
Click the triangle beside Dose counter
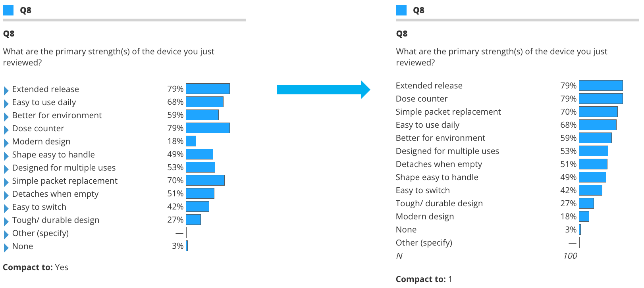pos(6,130)
